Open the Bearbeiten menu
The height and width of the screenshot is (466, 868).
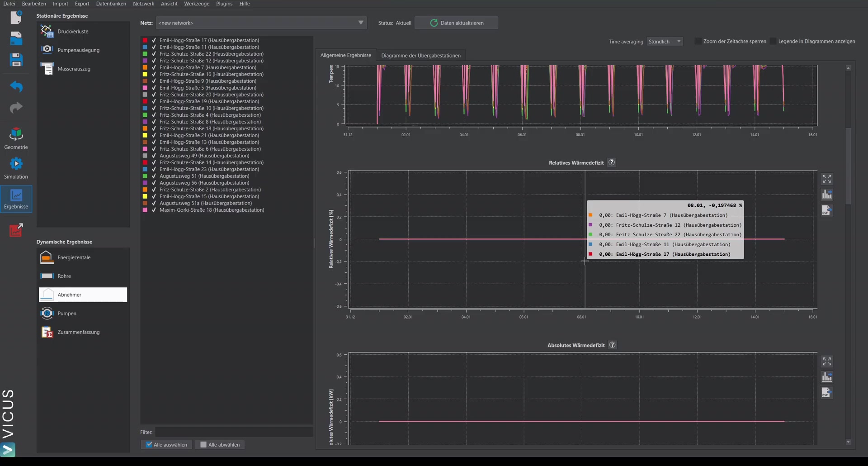point(34,4)
